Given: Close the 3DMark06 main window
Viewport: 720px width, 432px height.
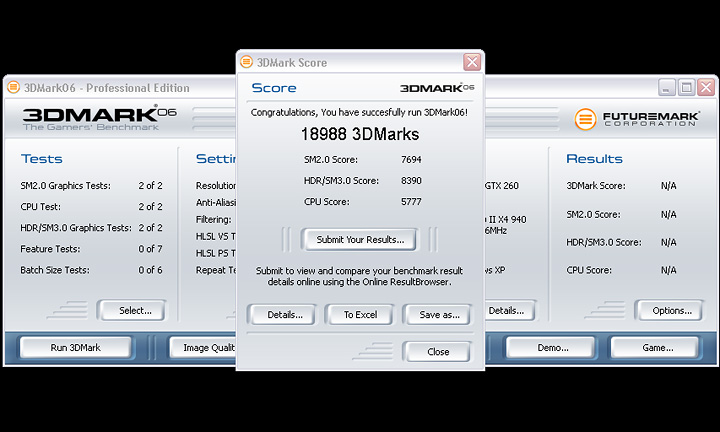Looking at the screenshot, I should (706, 87).
